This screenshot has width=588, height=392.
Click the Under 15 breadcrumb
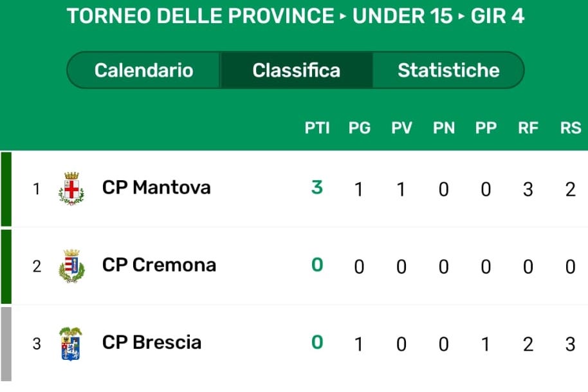pyautogui.click(x=403, y=16)
